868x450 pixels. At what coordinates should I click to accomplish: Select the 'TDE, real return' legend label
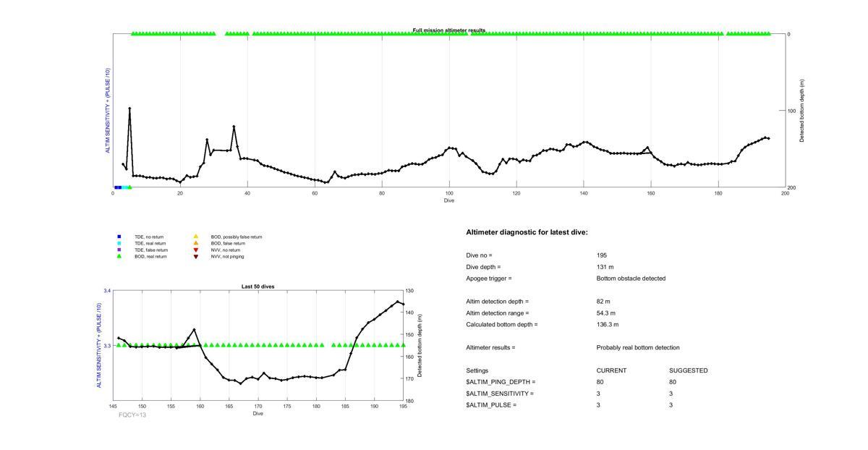150,243
